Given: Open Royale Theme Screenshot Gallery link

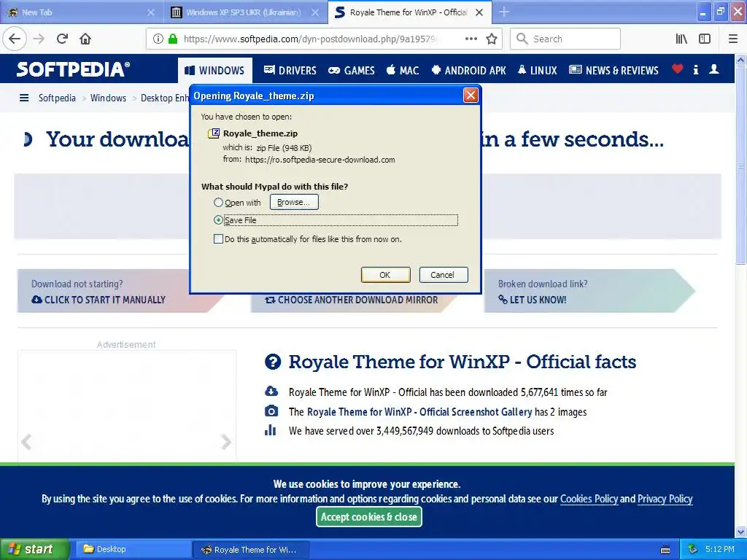Looking at the screenshot, I should [x=419, y=412].
